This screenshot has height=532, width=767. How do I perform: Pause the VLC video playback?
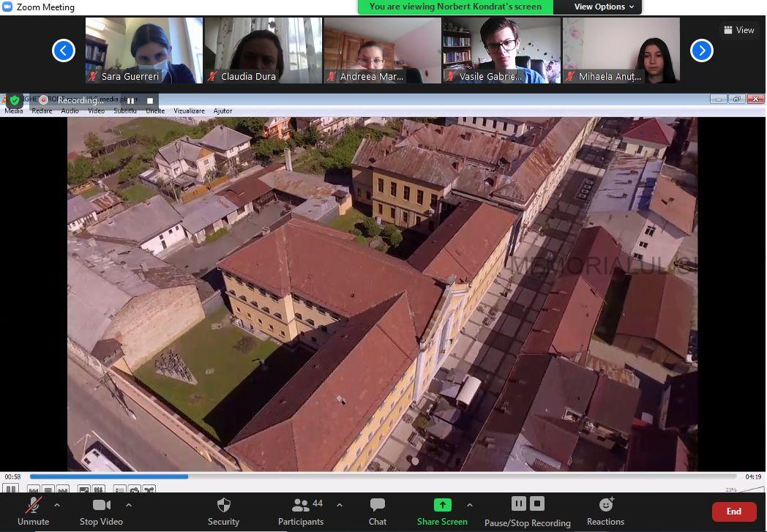pyautogui.click(x=11, y=489)
